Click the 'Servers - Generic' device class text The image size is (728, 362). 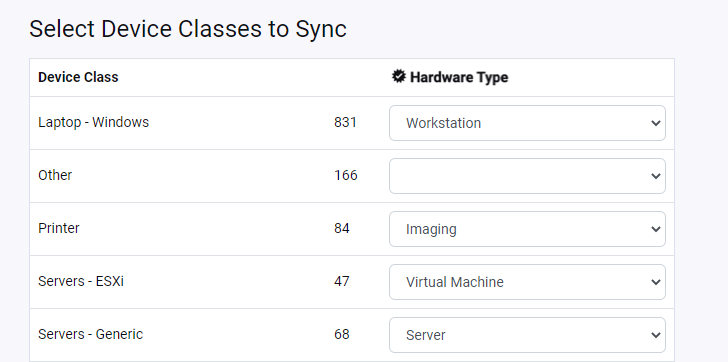91,334
